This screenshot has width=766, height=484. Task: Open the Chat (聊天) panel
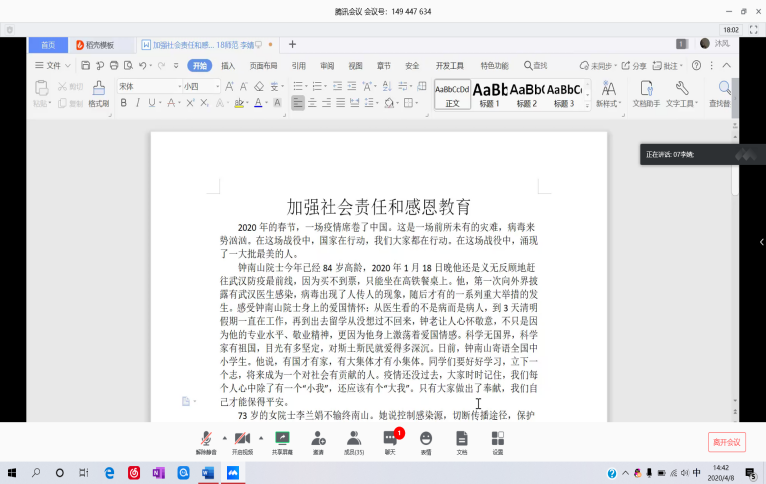coord(390,441)
